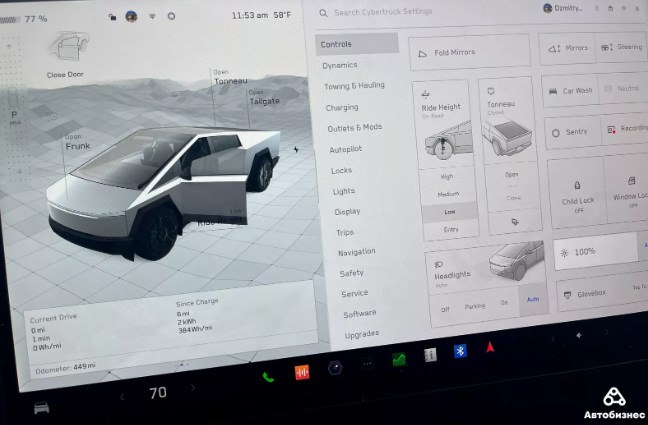Open the three-dot all apps launcher
The height and width of the screenshot is (425, 648).
[367, 363]
